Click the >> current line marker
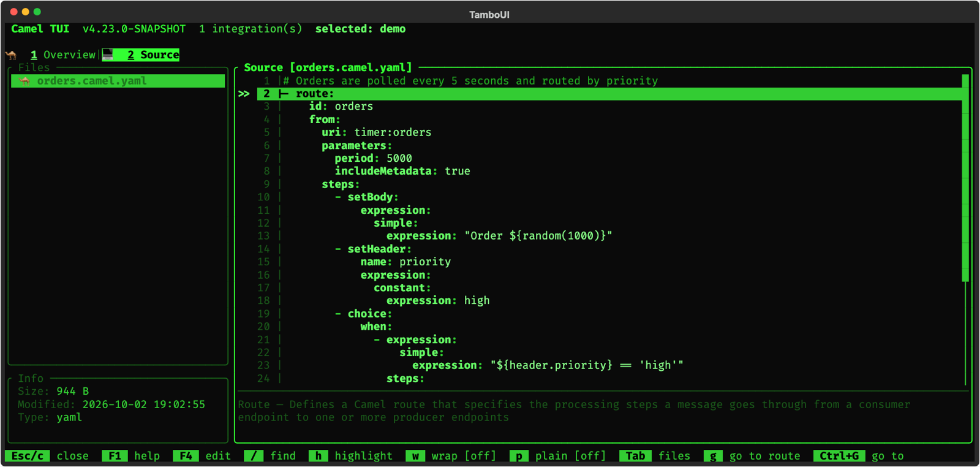The image size is (980, 467). pos(244,94)
